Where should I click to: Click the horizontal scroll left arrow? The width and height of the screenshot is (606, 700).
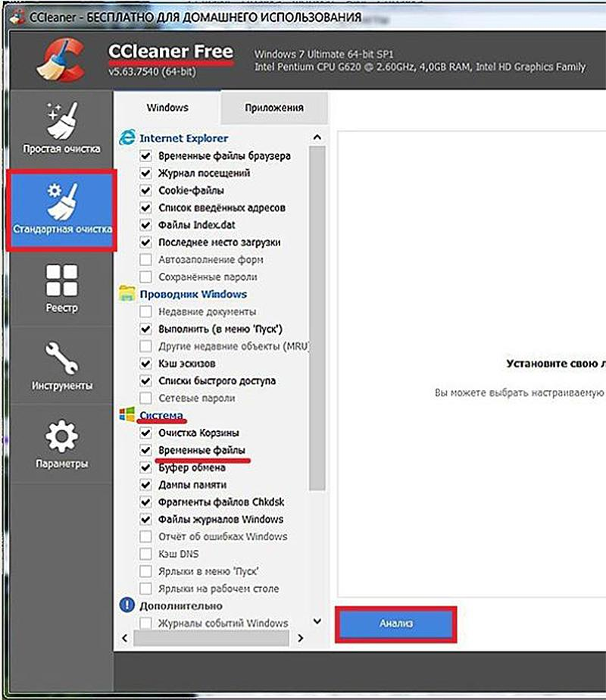(124, 638)
